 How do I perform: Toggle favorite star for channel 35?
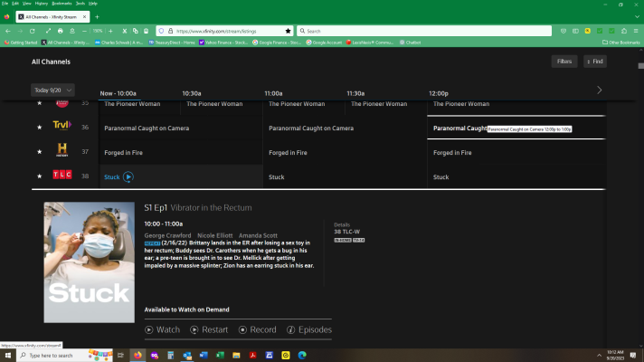coord(40,103)
